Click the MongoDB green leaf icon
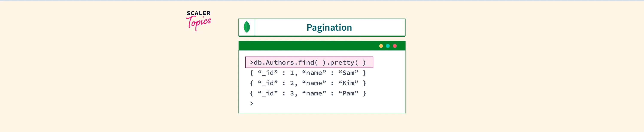The width and height of the screenshot is (644, 132). pos(246,27)
